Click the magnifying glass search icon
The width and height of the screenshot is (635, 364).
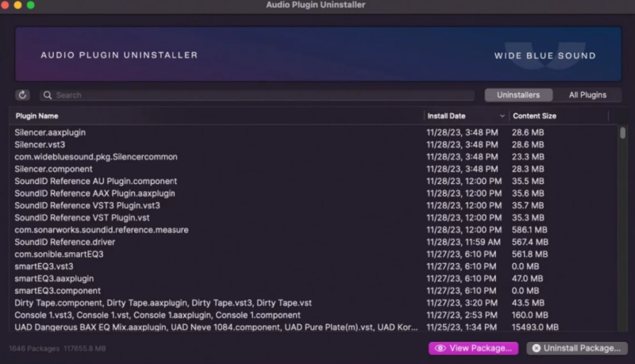click(48, 95)
